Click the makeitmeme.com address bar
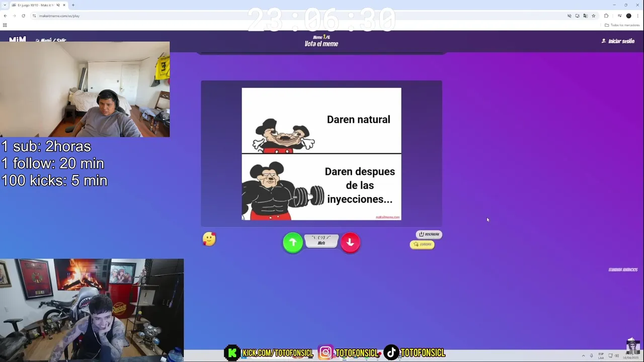Image resolution: width=644 pixels, height=362 pixels. coord(302,16)
